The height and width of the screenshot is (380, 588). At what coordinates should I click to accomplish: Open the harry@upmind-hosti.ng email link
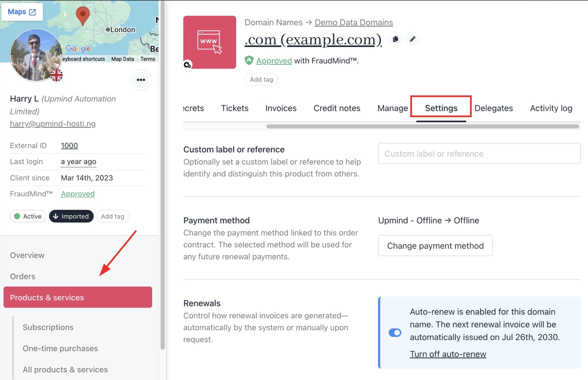pyautogui.click(x=53, y=123)
